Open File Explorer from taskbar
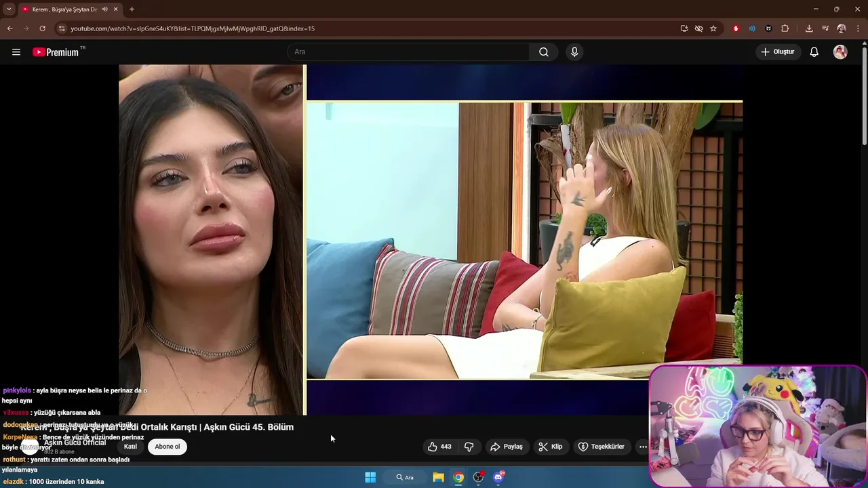 pyautogui.click(x=438, y=477)
